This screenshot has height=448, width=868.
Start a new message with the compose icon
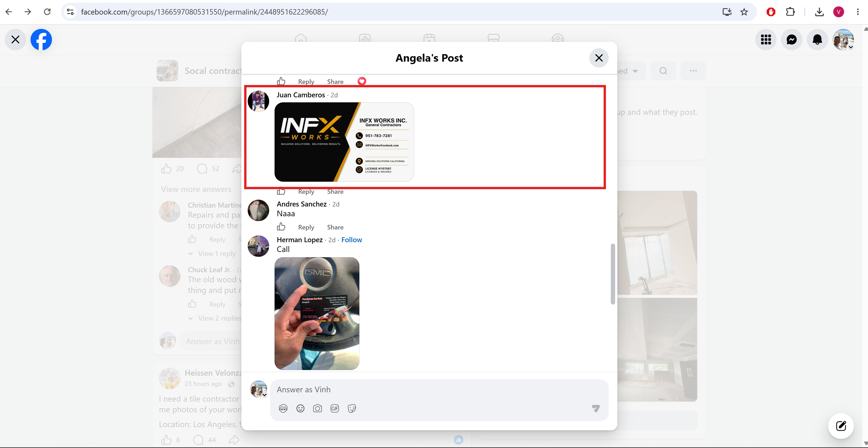pyautogui.click(x=841, y=426)
